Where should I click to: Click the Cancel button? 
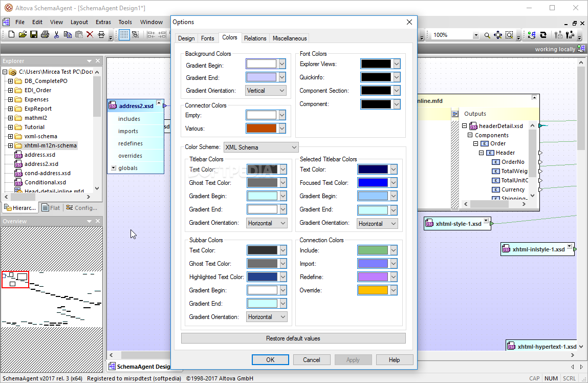point(312,360)
